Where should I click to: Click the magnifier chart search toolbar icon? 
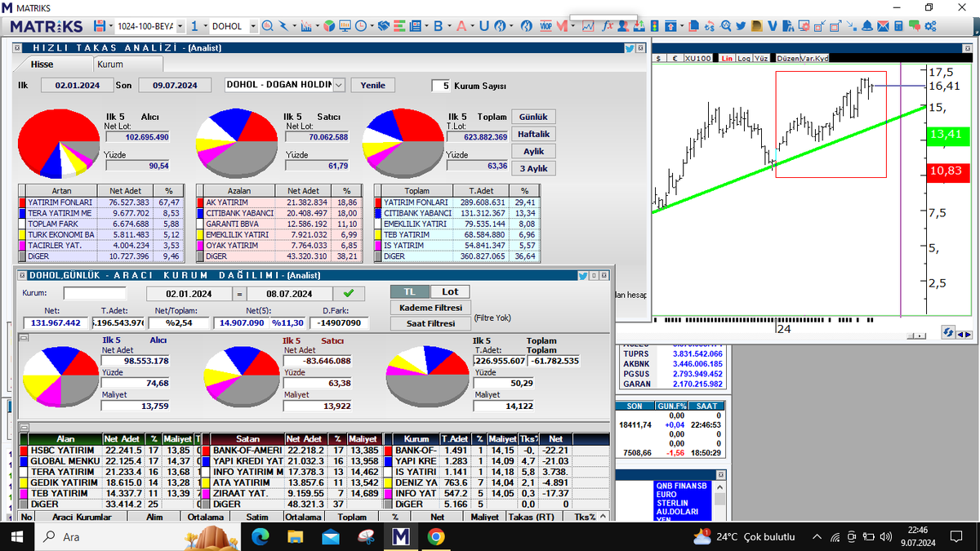(x=267, y=26)
